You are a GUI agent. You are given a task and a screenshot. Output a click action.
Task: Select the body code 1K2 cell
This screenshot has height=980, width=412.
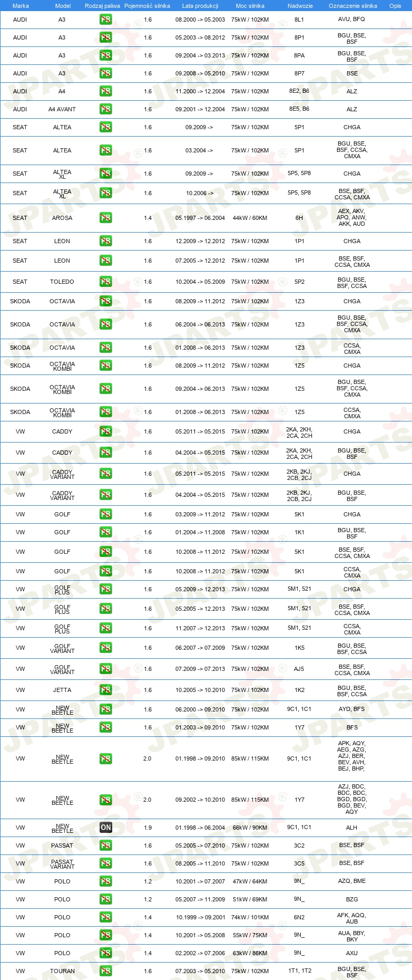[x=299, y=690]
